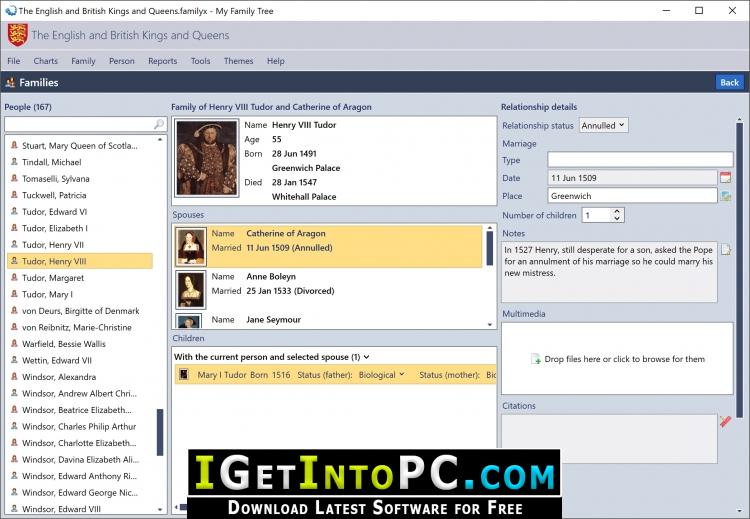This screenshot has width=750, height=519.
Task: Select Stuart, Mary Queen of Scotland in list
Action: 79,145
